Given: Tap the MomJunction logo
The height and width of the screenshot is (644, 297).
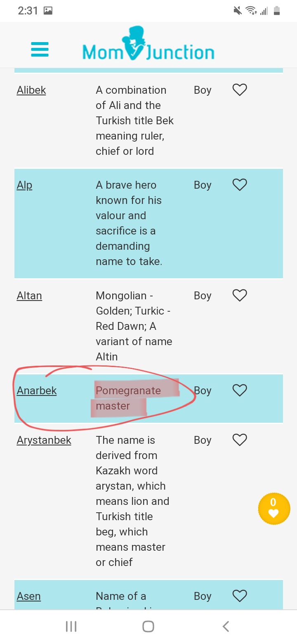Looking at the screenshot, I should [148, 44].
